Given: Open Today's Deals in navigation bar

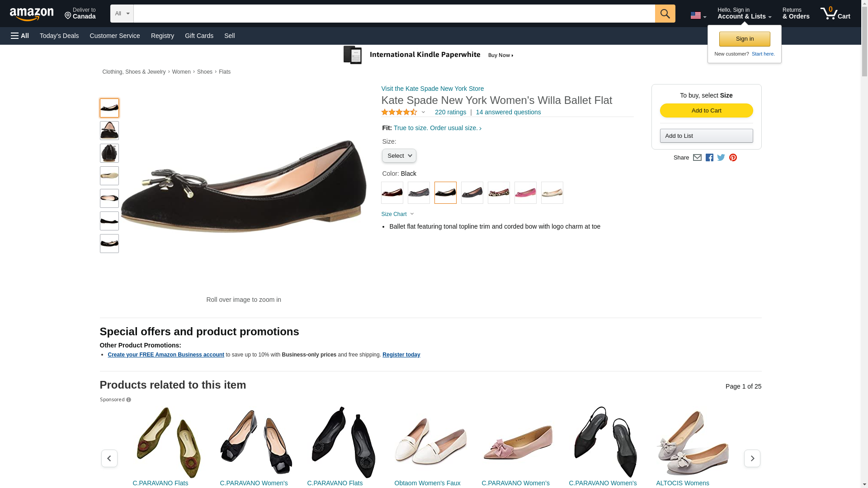Looking at the screenshot, I should click(59, 36).
